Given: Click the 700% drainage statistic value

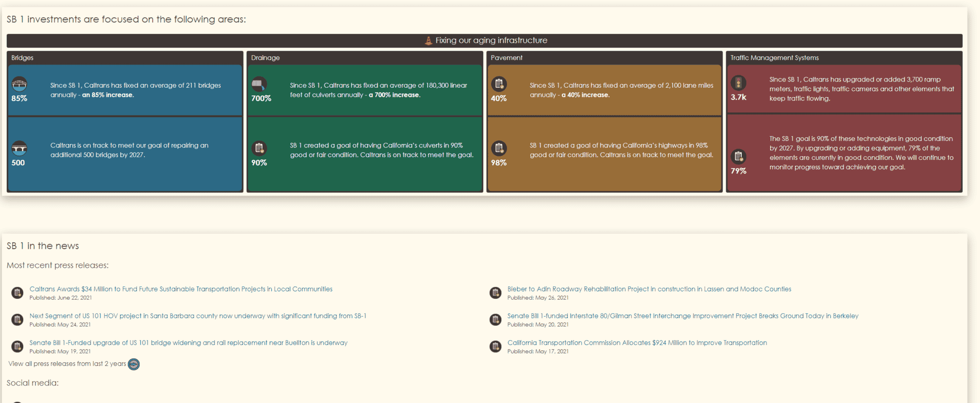Looking at the screenshot, I should click(x=261, y=99).
